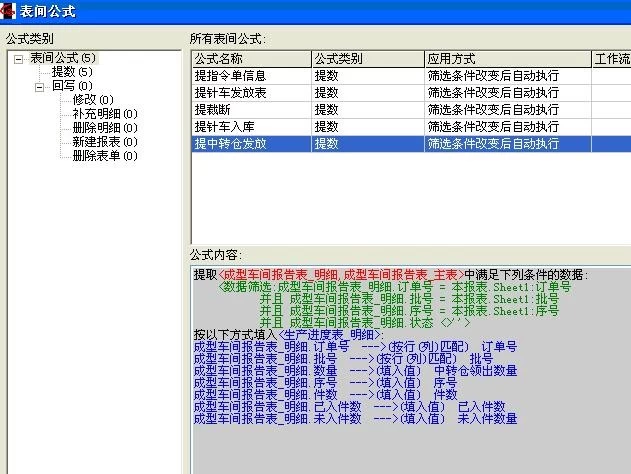
Task: Select the 删除表单 (0) tree item
Action: point(104,156)
